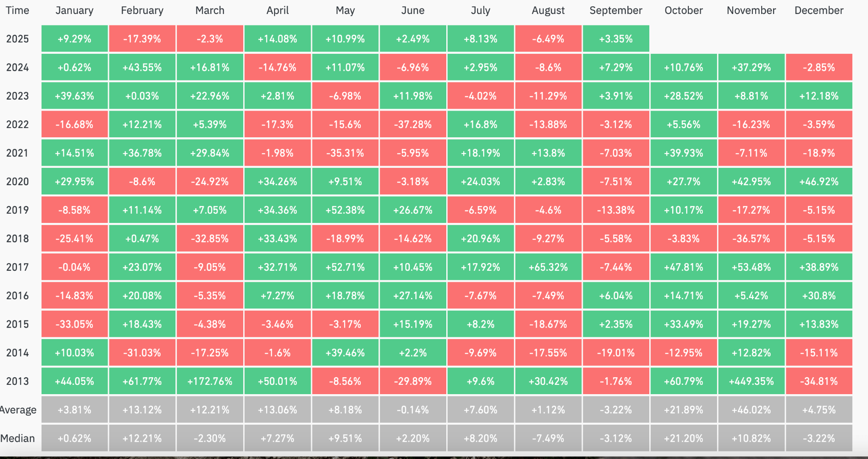Select the December column header
The width and height of the screenshot is (868, 459).
click(819, 11)
